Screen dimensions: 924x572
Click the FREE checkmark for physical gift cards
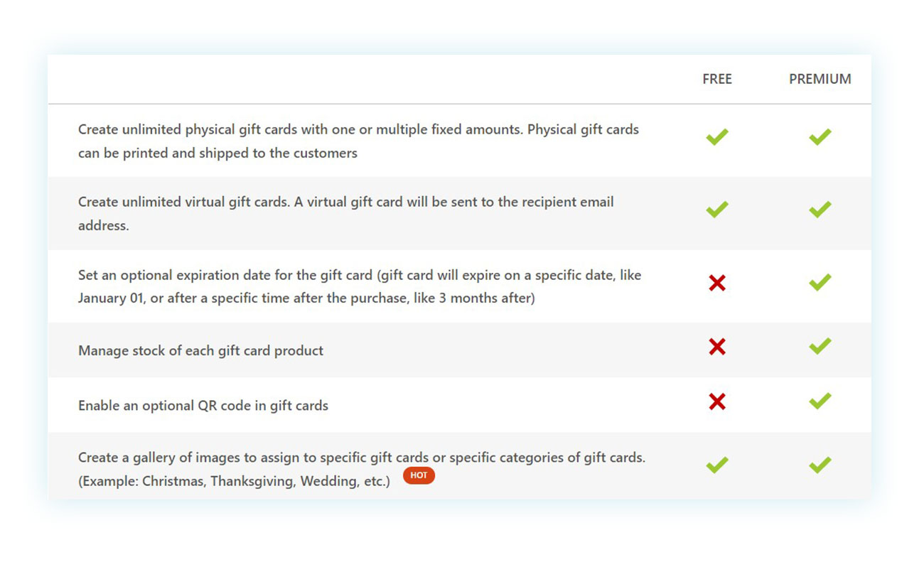pos(717,136)
